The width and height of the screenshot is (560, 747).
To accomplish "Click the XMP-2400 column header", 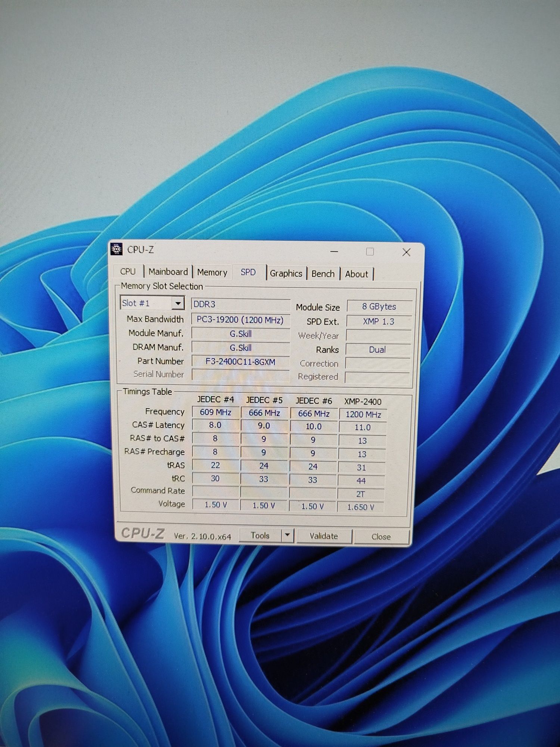I will coord(363,402).
